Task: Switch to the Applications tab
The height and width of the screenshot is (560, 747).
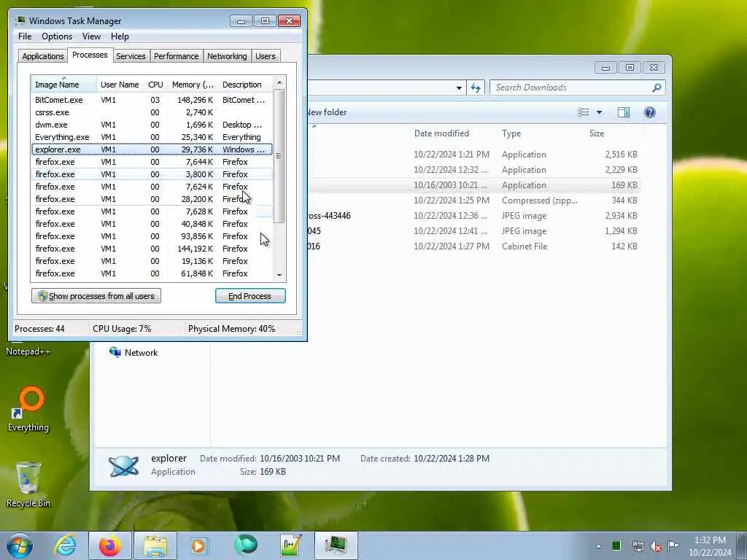Action: [43, 56]
